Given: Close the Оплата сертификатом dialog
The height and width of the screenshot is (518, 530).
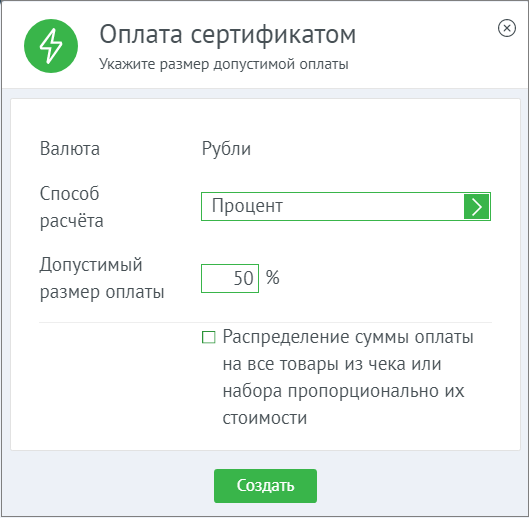Looking at the screenshot, I should (507, 28).
